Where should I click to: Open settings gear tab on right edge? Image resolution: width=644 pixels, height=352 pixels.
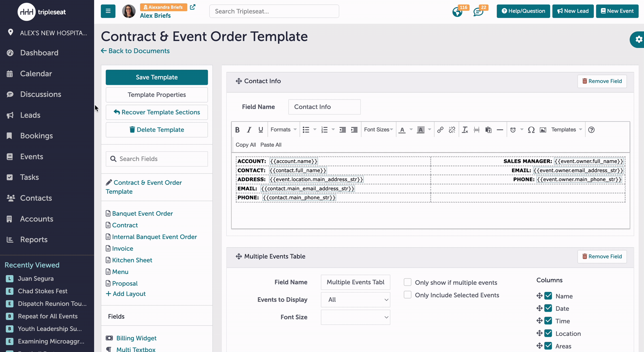(638, 39)
